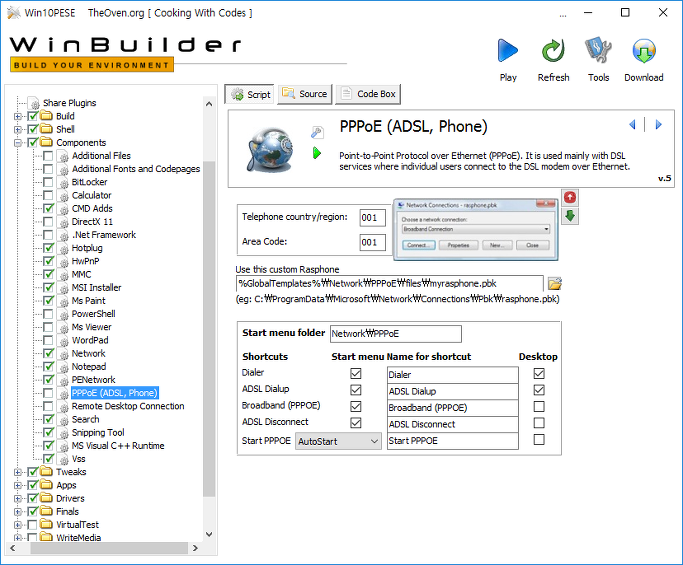Switch to the Source tab
This screenshot has height=565, width=683.
coord(305,94)
